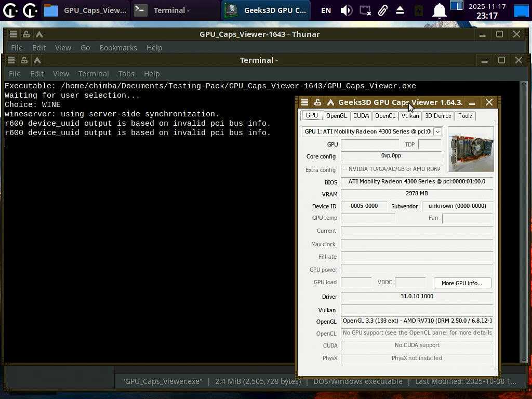Open the volume speaker icon in the tray
Image resolution: width=532 pixels, height=399 pixels.
[346, 10]
